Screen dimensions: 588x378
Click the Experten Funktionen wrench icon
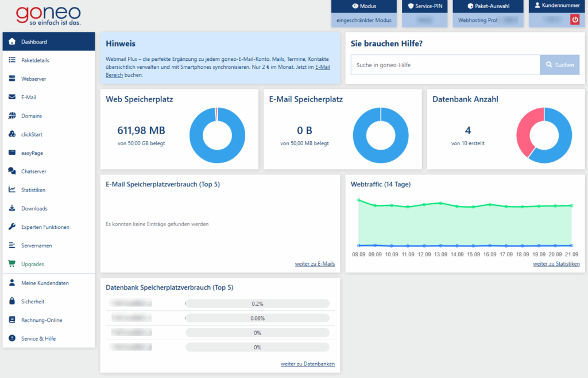pyautogui.click(x=12, y=227)
